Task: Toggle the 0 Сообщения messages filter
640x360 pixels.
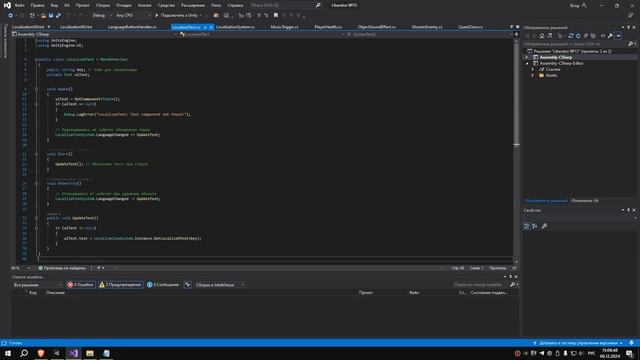Action: pyautogui.click(x=163, y=285)
